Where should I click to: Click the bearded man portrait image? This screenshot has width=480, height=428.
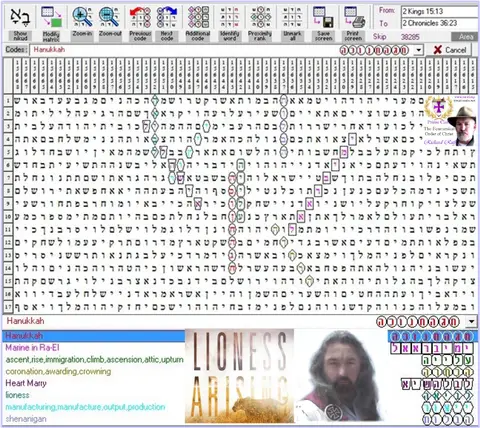(340, 377)
